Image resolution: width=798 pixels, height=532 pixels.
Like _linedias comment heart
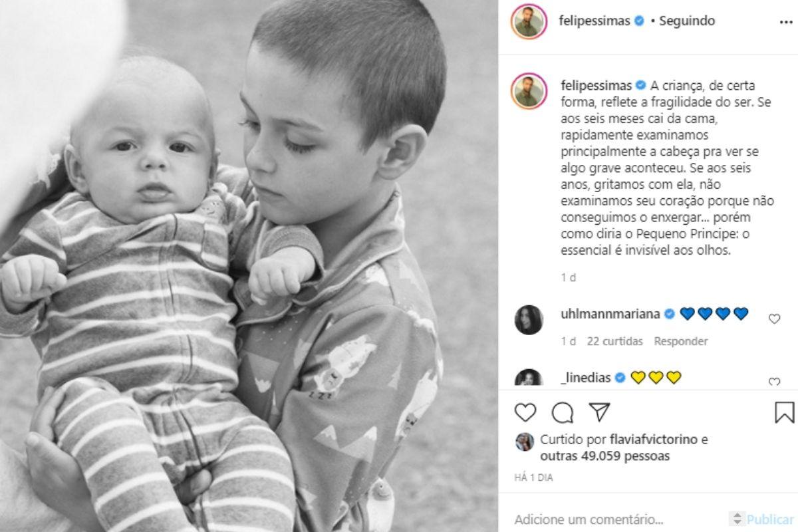(x=774, y=382)
